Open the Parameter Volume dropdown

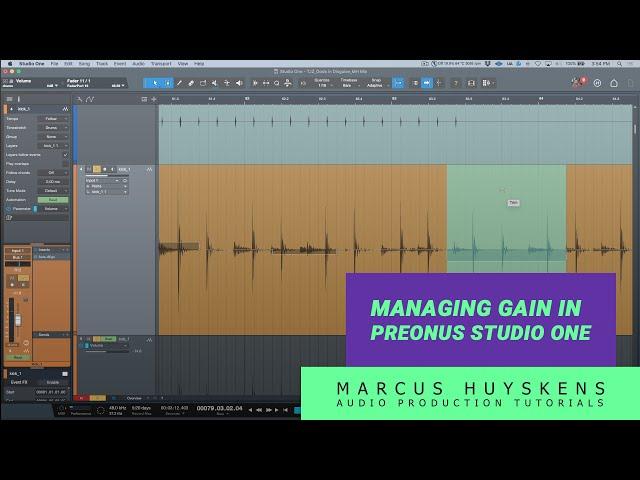click(x=53, y=209)
